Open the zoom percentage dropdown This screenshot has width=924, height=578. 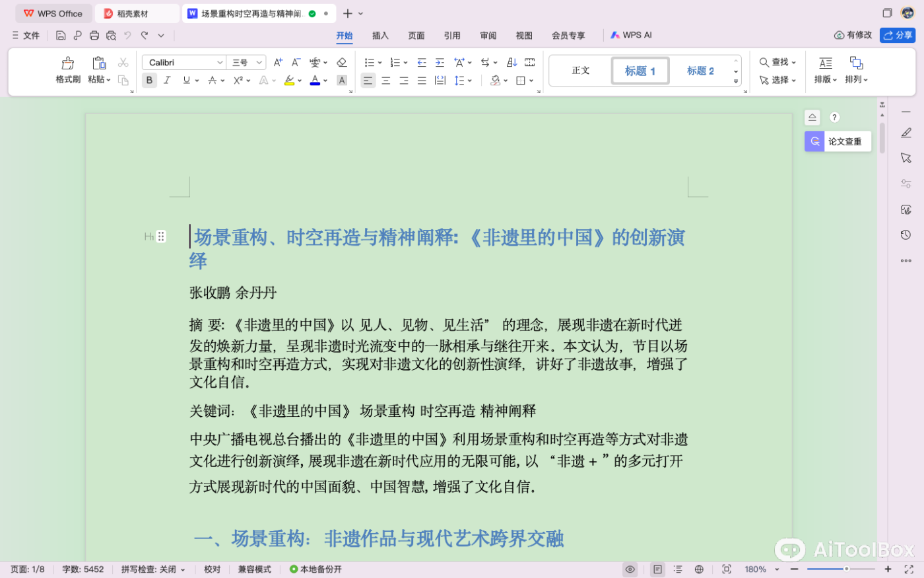coord(759,569)
